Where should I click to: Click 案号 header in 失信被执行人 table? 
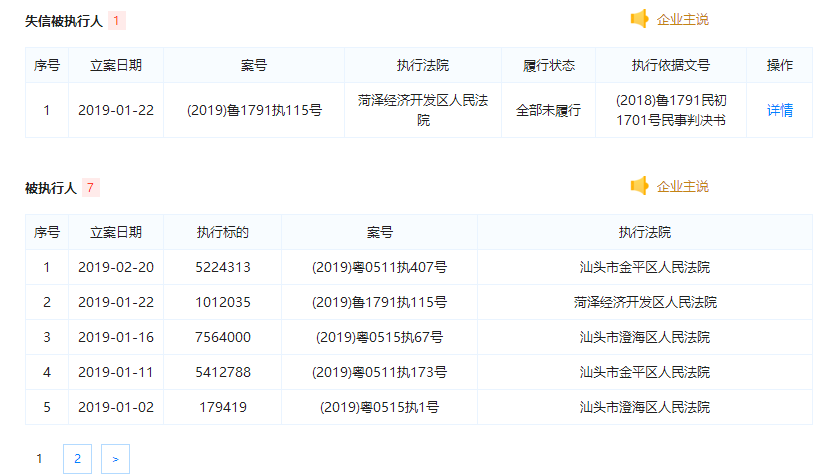[254, 65]
